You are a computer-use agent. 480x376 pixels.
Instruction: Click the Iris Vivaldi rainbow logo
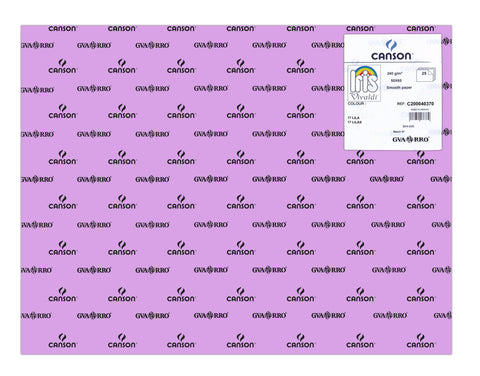point(364,83)
